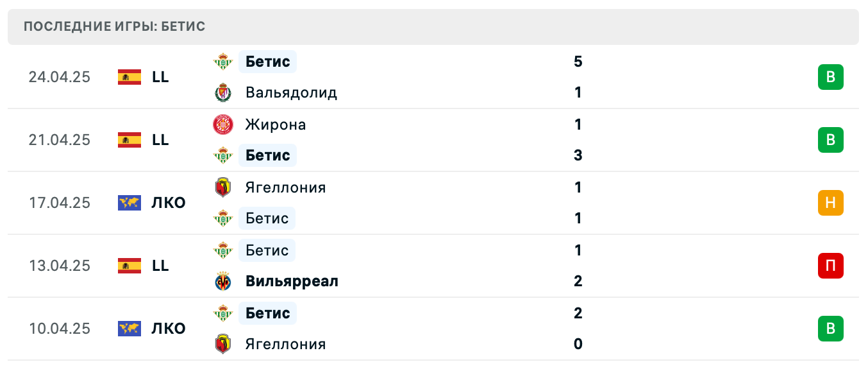Click the Betis club crest in the first match
Image resolution: width=868 pixels, height=371 pixels.
pos(222,62)
